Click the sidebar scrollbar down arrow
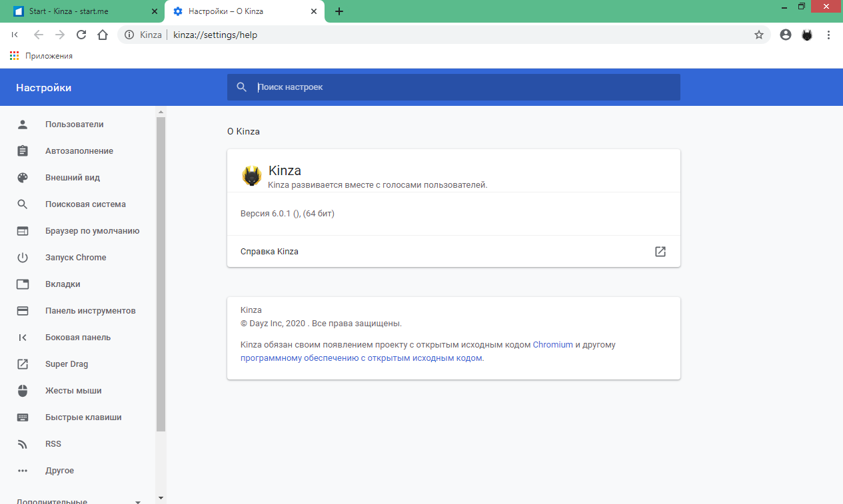843x504 pixels. click(161, 498)
